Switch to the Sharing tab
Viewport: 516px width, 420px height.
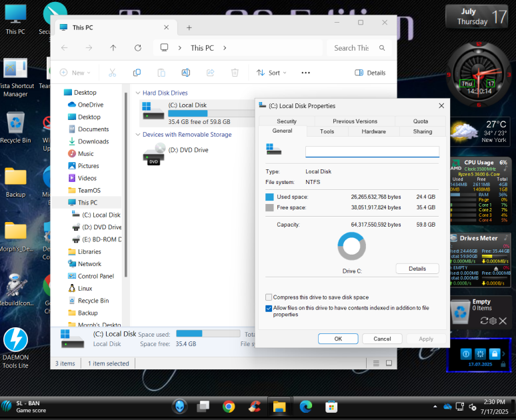[423, 131]
